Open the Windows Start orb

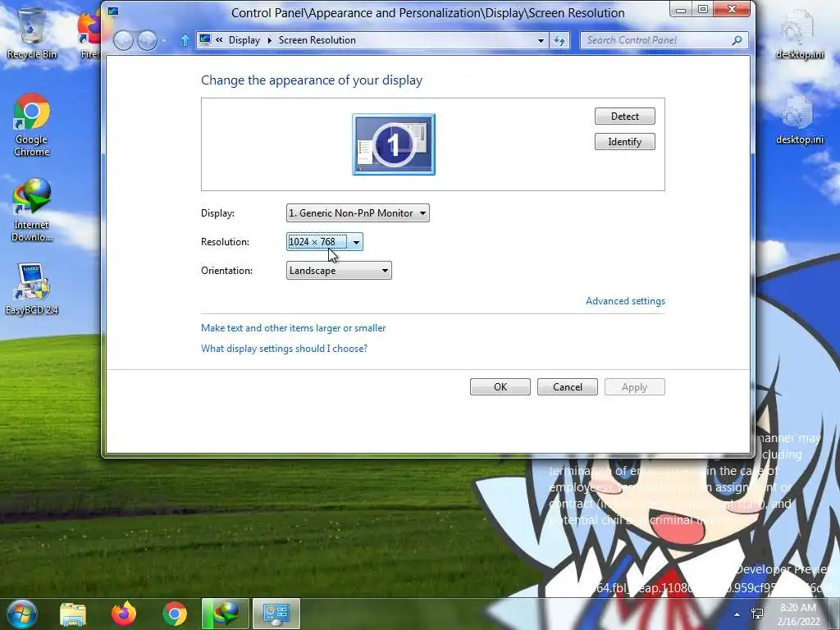(x=21, y=614)
